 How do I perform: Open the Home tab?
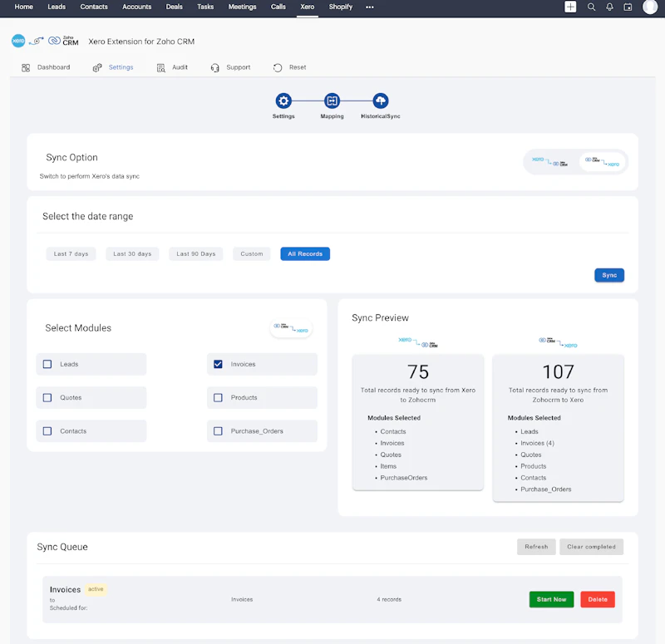(24, 7)
